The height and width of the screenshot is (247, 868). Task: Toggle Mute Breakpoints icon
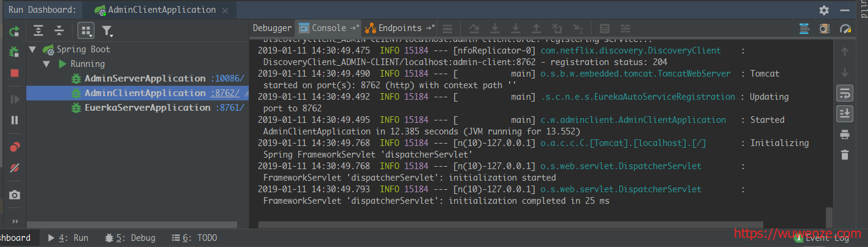point(15,167)
